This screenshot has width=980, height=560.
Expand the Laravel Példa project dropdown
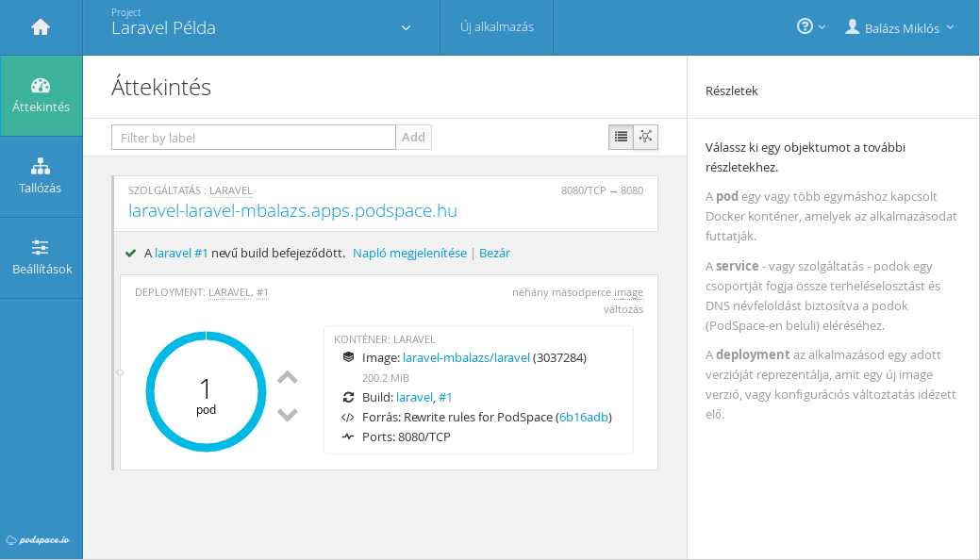point(261,27)
